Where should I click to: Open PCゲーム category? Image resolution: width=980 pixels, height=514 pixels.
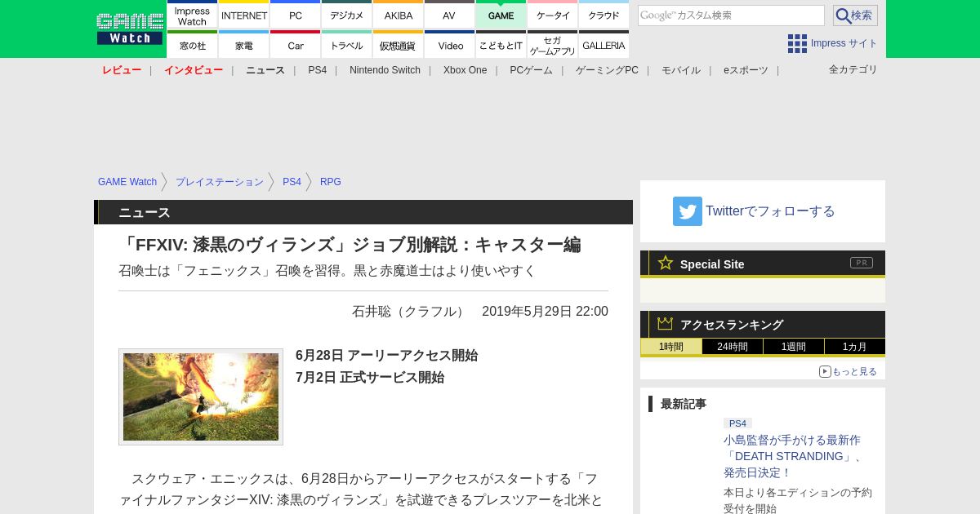click(531, 70)
